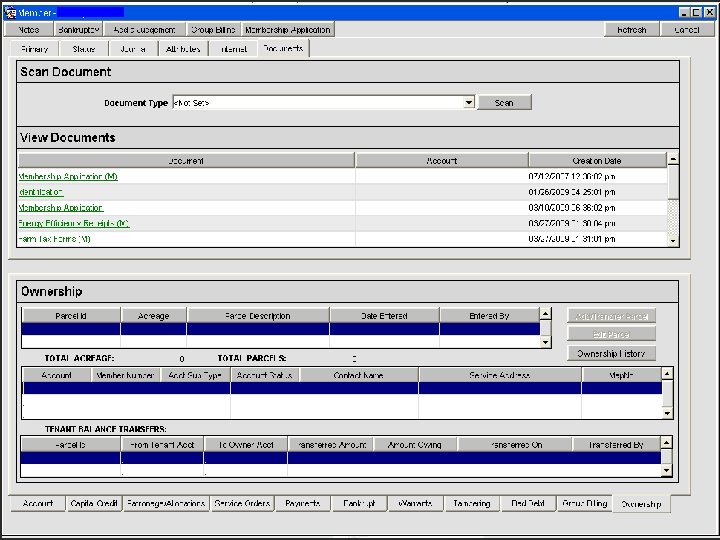Click the To Owner Acct column header
This screenshot has width=720, height=540.
pos(246,445)
